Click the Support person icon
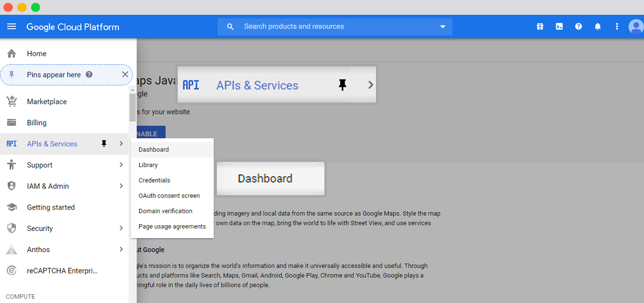Image resolution: width=644 pixels, height=303 pixels. [11, 165]
